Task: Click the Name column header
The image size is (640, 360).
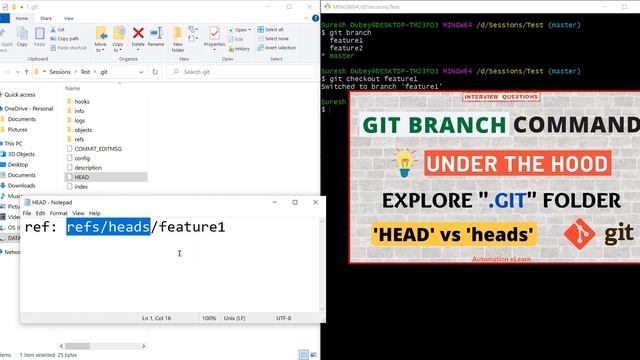Action: [73, 88]
